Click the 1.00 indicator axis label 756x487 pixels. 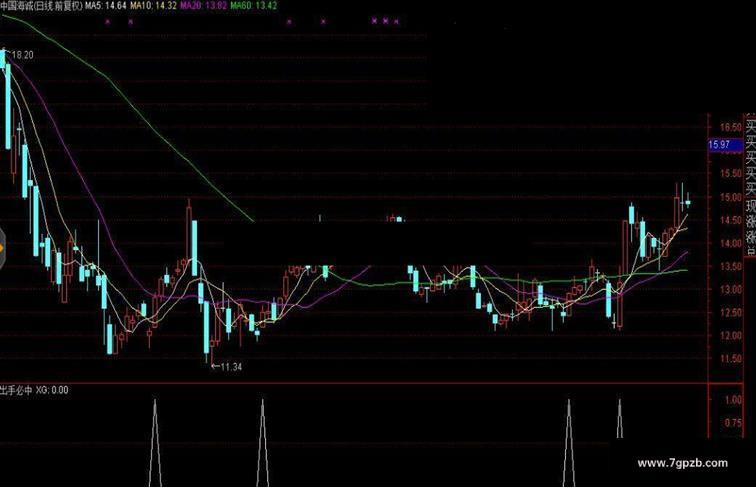(x=733, y=400)
